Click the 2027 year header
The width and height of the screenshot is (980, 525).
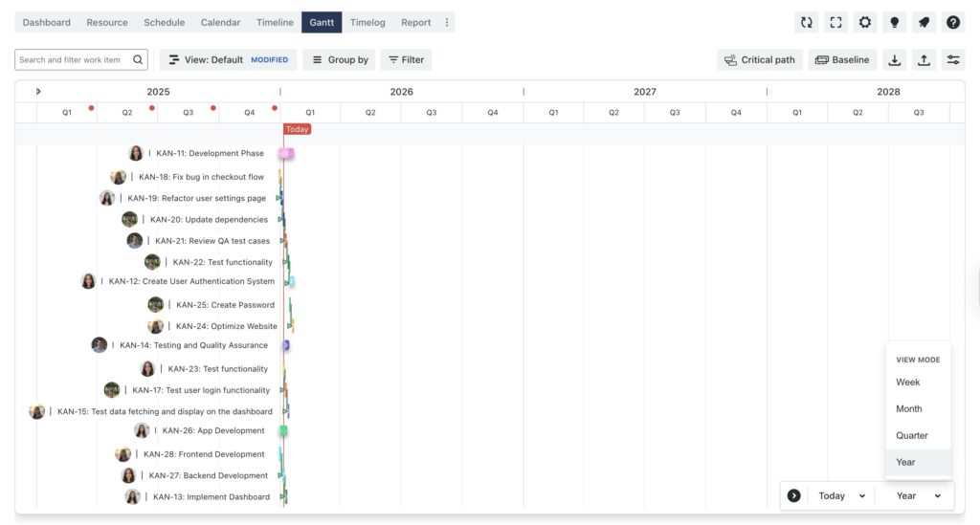click(x=645, y=92)
